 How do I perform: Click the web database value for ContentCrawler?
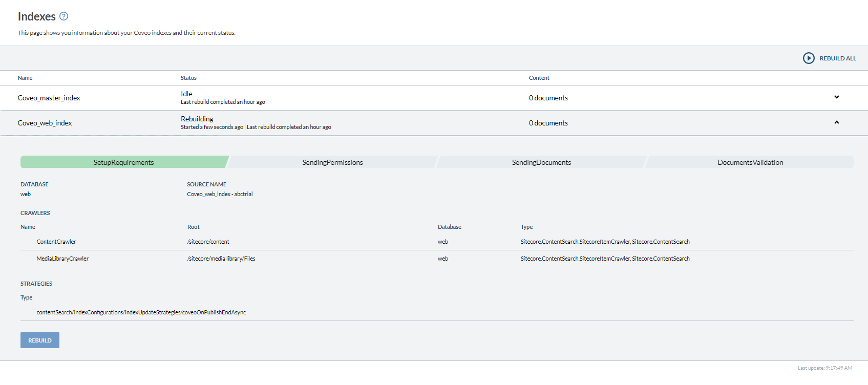[443, 242]
